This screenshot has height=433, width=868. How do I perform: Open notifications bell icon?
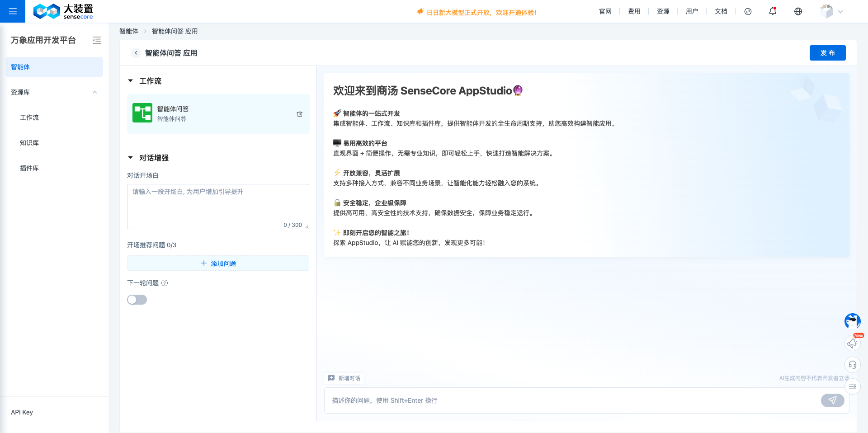click(773, 11)
